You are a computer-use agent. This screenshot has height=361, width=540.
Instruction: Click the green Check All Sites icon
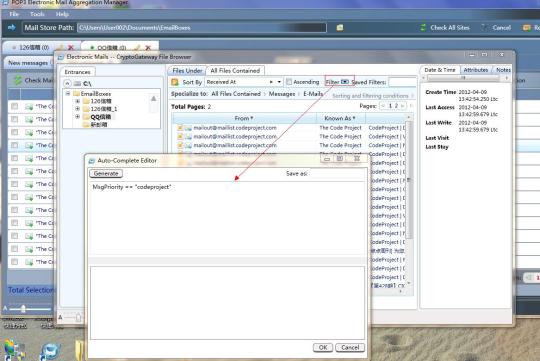(x=423, y=28)
